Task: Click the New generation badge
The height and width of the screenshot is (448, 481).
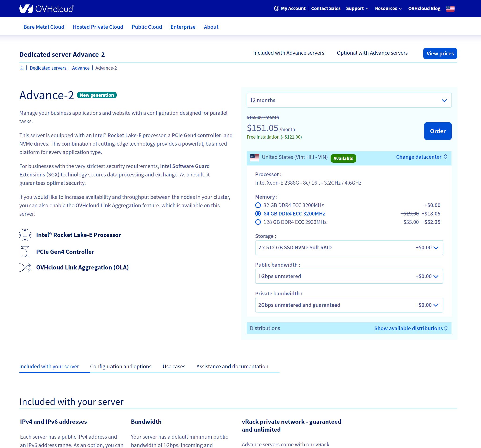Action: (x=97, y=95)
